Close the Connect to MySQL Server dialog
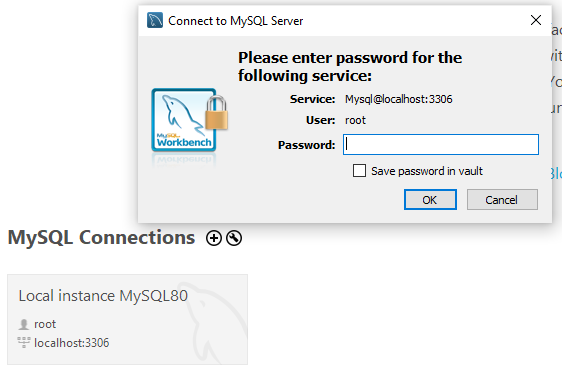This screenshot has height=369, width=562. coord(536,20)
